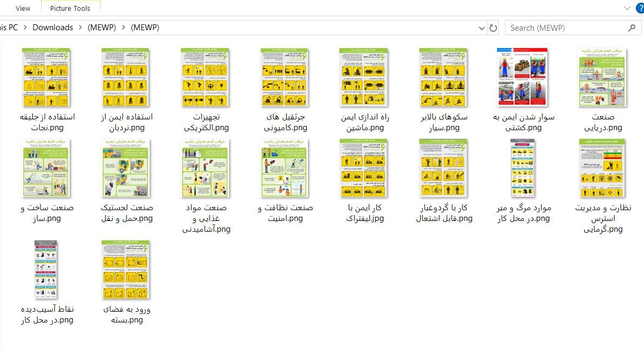Click the first (MEWP) breadcrumb folder
This screenshot has height=349, width=644.
(102, 28)
